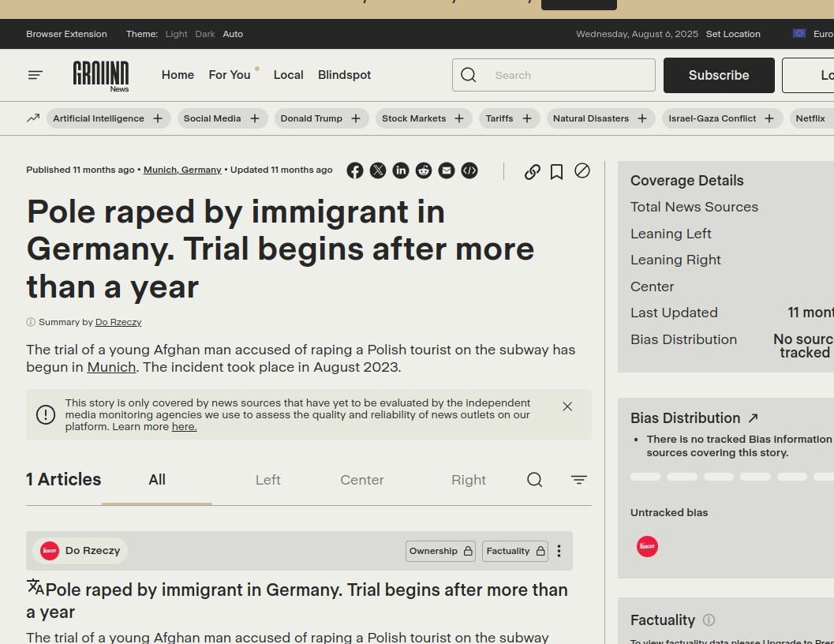834x644 pixels.
Task: Click the Subscribe button
Action: tap(719, 76)
